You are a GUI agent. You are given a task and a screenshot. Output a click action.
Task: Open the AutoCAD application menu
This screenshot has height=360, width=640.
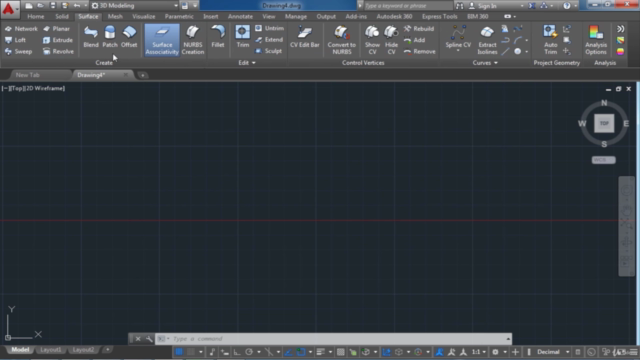(x=9, y=9)
